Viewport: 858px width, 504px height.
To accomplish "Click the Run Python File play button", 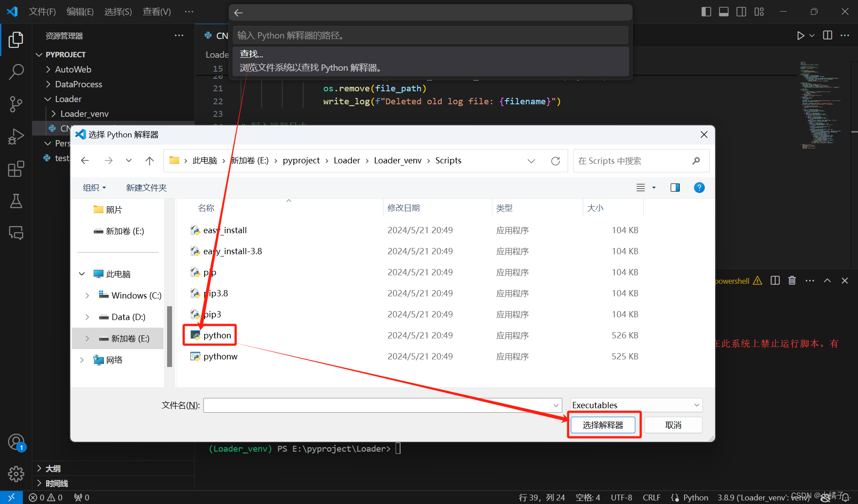I will (800, 35).
